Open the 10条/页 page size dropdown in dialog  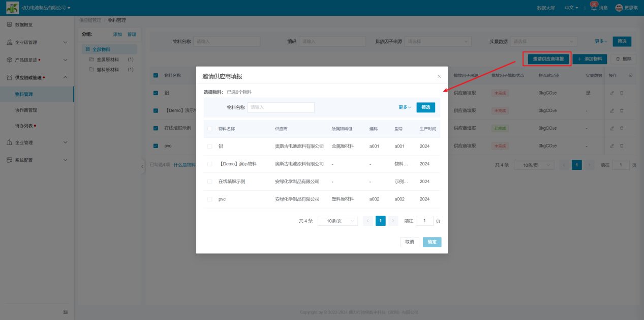(x=338, y=221)
